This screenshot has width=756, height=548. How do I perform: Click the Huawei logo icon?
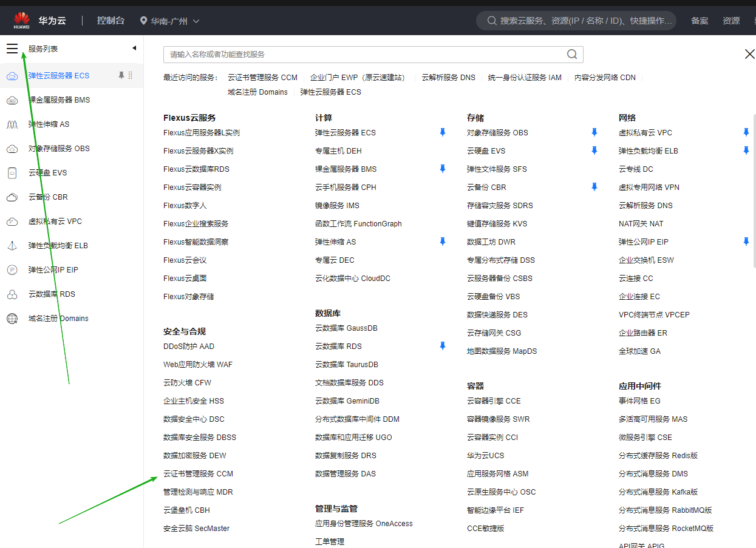(x=22, y=21)
